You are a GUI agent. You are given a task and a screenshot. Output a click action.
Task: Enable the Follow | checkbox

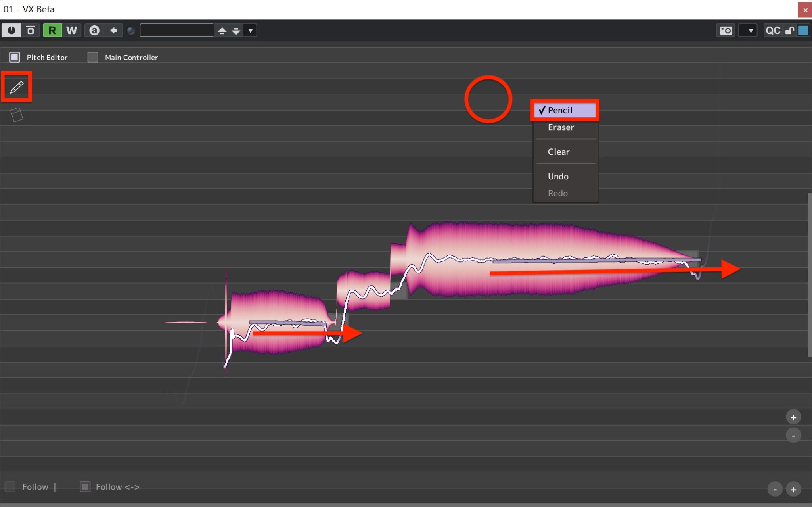click(10, 486)
